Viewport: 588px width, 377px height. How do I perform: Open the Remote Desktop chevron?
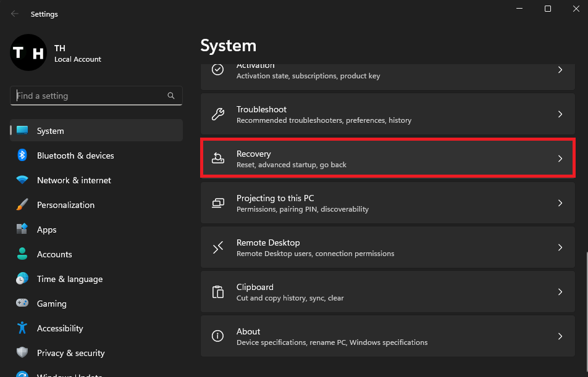click(x=560, y=247)
